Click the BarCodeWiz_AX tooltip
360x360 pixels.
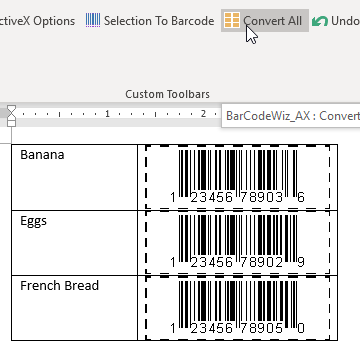tap(291, 116)
